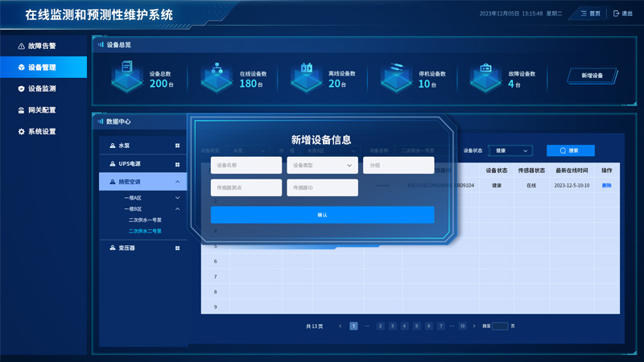Click the jump-to-page input box
The width and height of the screenshot is (644, 362).
[x=500, y=327]
